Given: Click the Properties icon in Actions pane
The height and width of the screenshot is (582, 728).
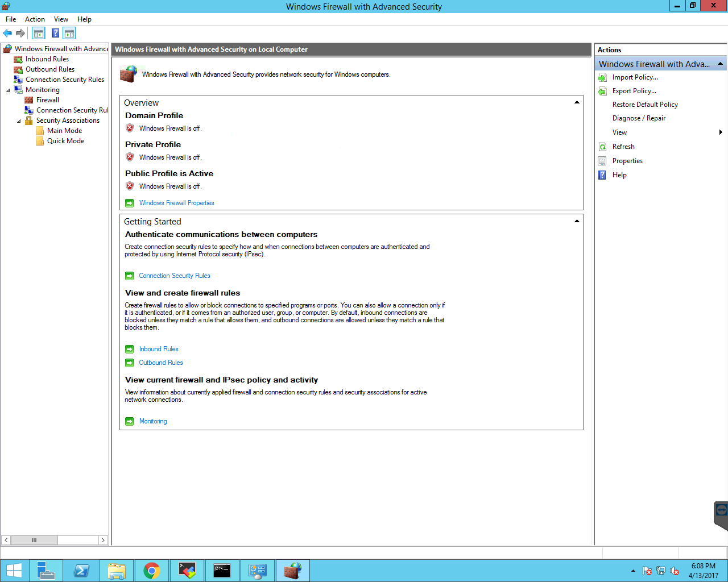Looking at the screenshot, I should [602, 161].
